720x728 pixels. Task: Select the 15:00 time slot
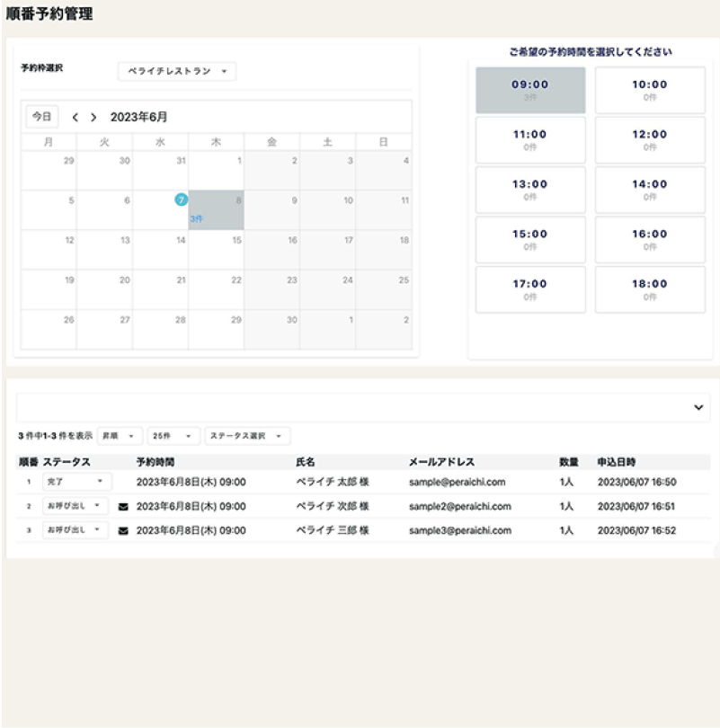[x=532, y=239]
